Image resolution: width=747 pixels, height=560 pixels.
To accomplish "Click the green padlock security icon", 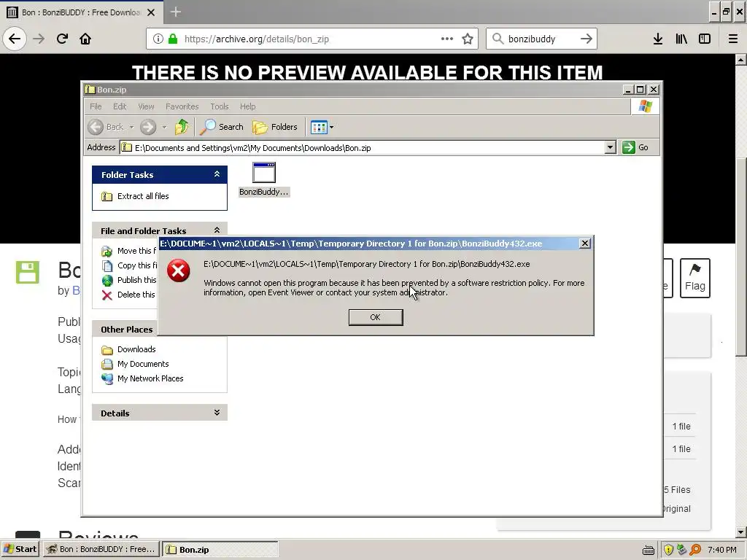I will [173, 39].
